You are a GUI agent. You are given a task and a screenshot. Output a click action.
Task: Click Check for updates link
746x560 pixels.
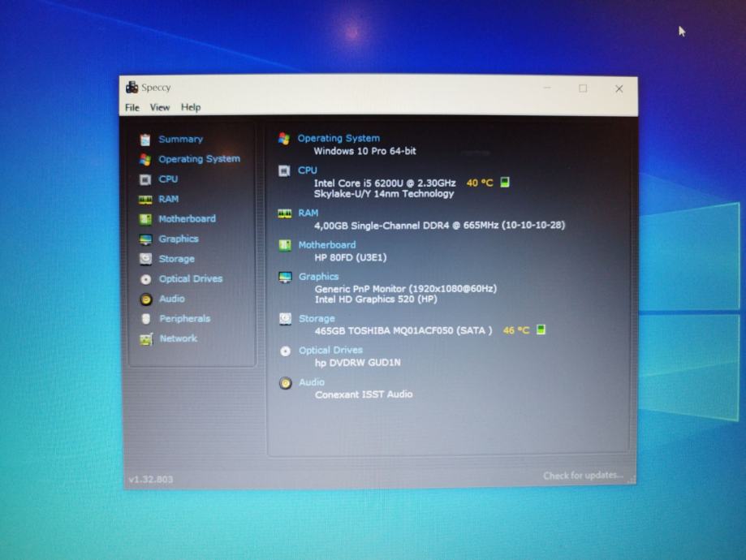pos(583,476)
